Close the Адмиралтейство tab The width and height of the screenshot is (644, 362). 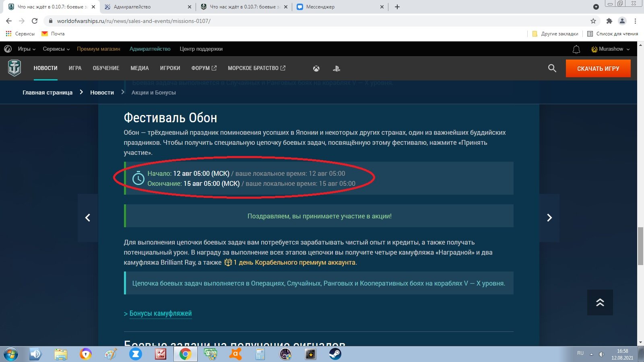190,7
